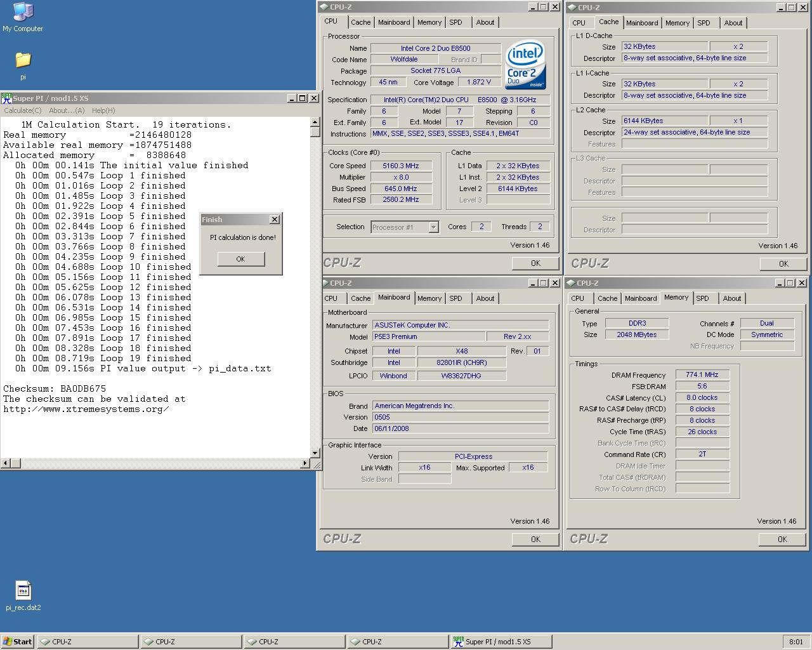Open the Help(H) menu in Super PI
Viewport: 812px width, 650px height.
[x=103, y=110]
